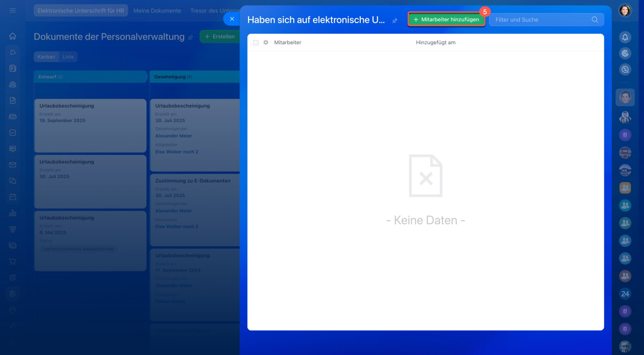Screen dimensions: 644x355
Task: Open the chat bubbles icon in left sidebar
Action: 13,181
